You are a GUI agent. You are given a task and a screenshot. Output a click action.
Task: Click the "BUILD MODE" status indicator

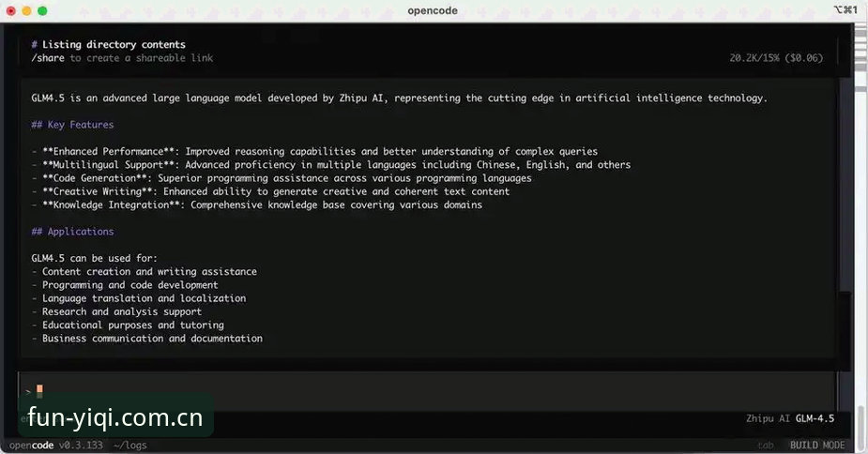817,446
